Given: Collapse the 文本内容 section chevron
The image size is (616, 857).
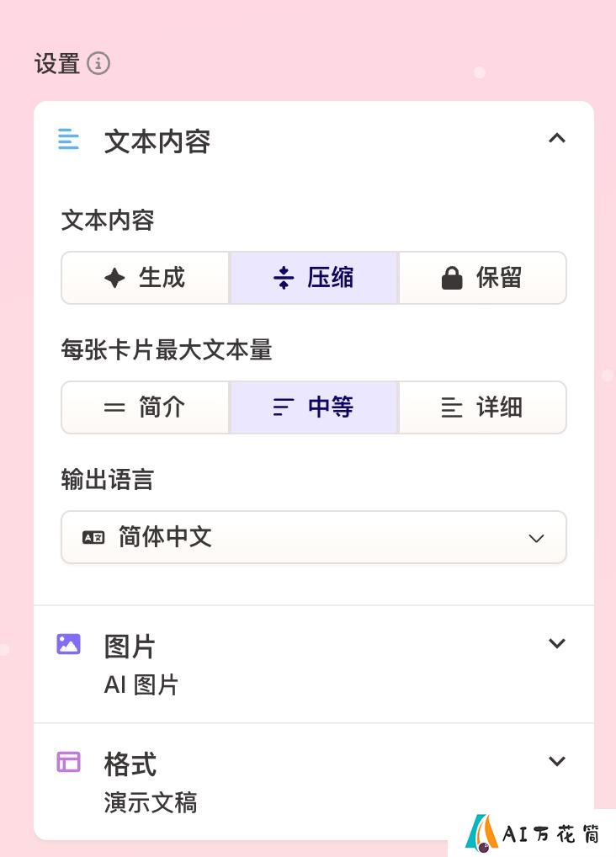Looking at the screenshot, I should [x=556, y=138].
